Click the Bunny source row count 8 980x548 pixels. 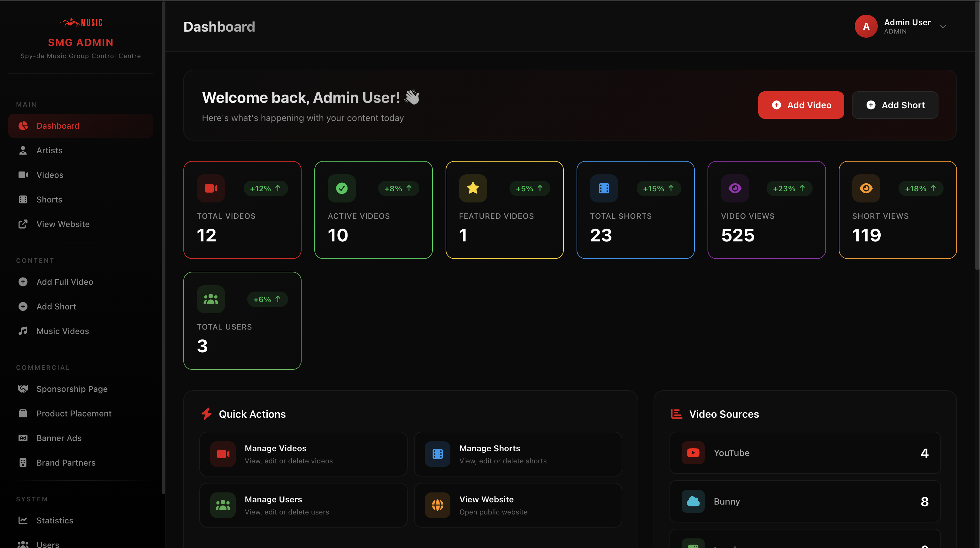(x=924, y=502)
